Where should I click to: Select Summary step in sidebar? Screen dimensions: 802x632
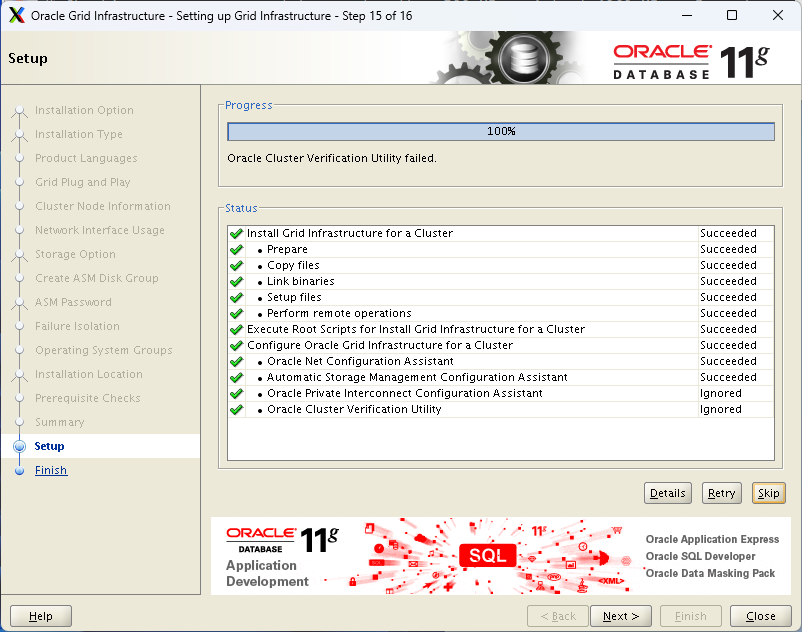[59, 422]
